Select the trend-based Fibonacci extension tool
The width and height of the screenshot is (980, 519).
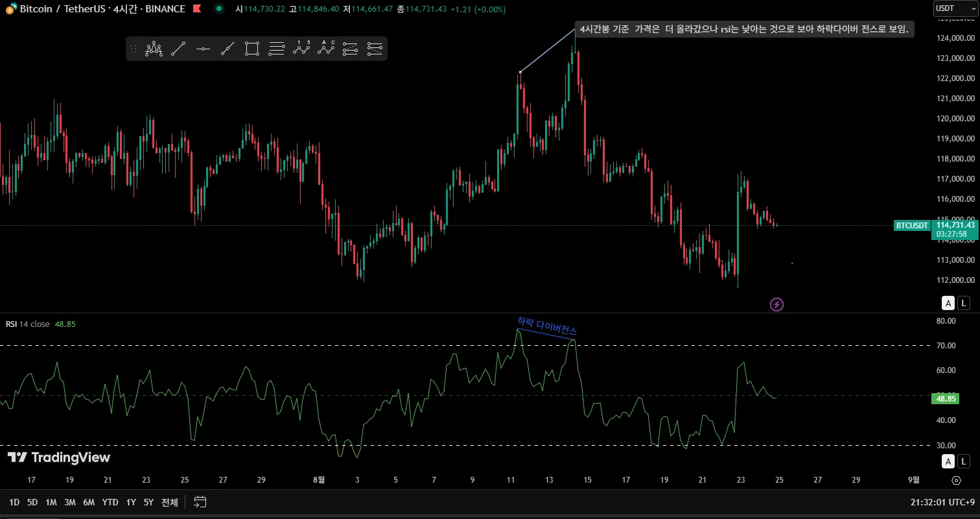(350, 49)
